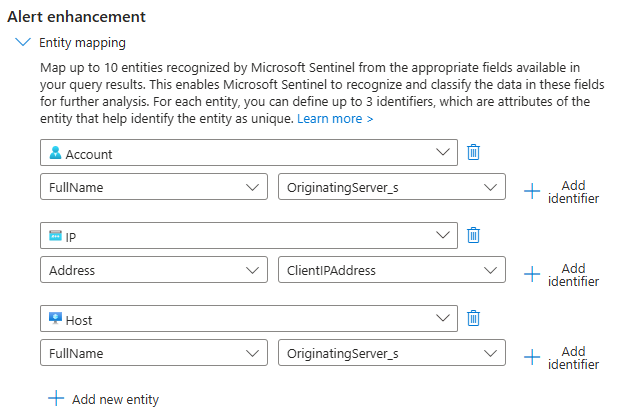Click the Entity mapping section label
This screenshot has width=630, height=413.
[x=82, y=43]
